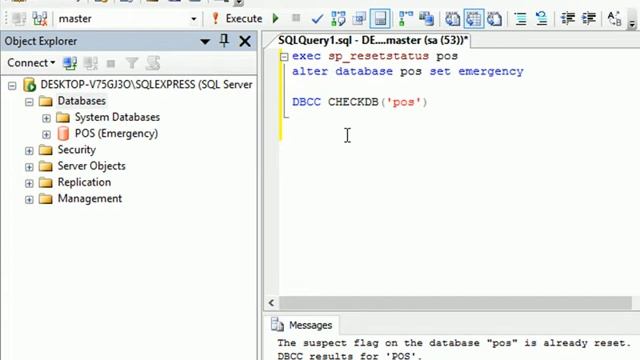Click the 'alter database pos set emergency' line
The image size is (640, 360).
click(408, 71)
